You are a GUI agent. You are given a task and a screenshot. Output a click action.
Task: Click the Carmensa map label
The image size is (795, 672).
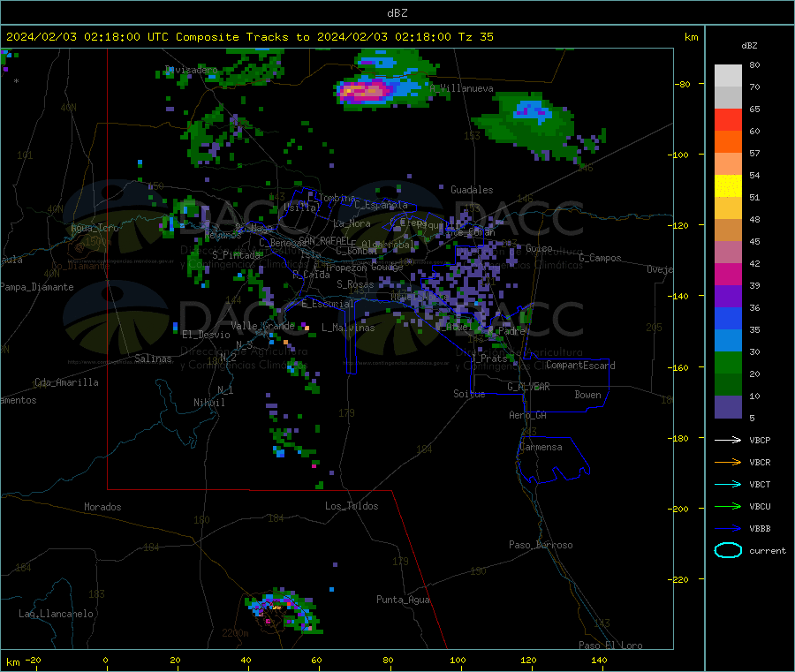click(541, 447)
